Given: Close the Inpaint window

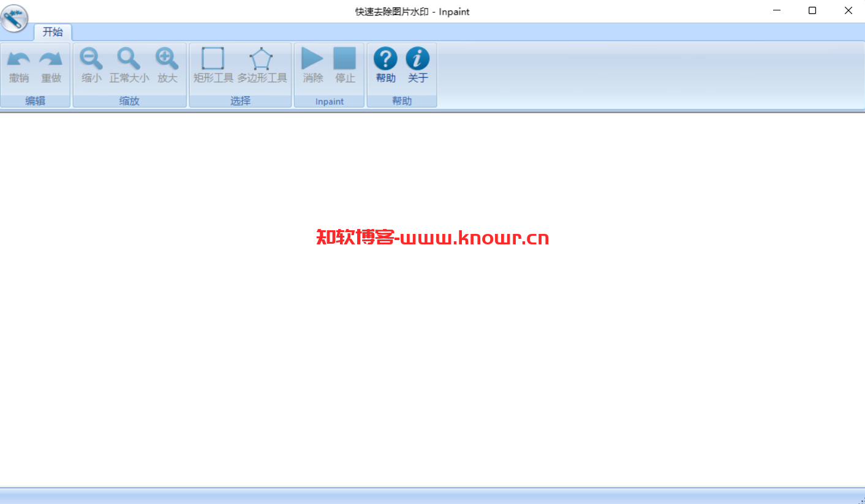Looking at the screenshot, I should coord(848,10).
